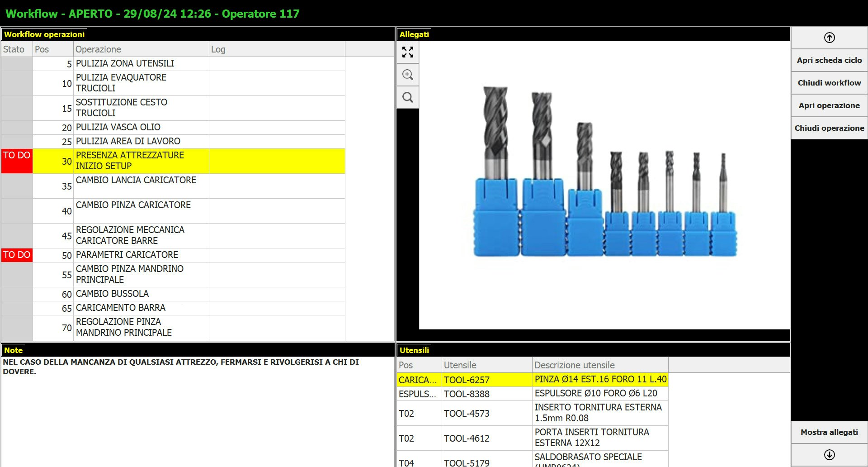The height and width of the screenshot is (467, 868).
Task: Click position number 60 cell
Action: click(x=53, y=294)
